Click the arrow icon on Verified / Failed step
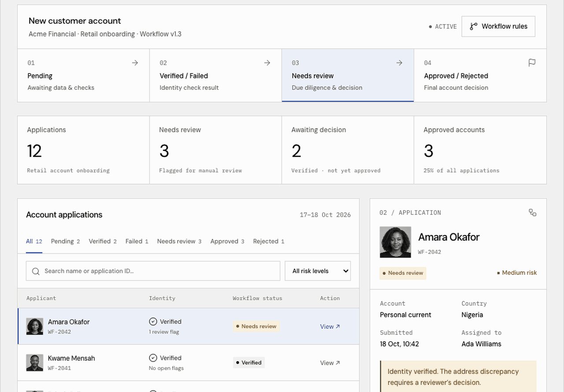 (x=267, y=63)
